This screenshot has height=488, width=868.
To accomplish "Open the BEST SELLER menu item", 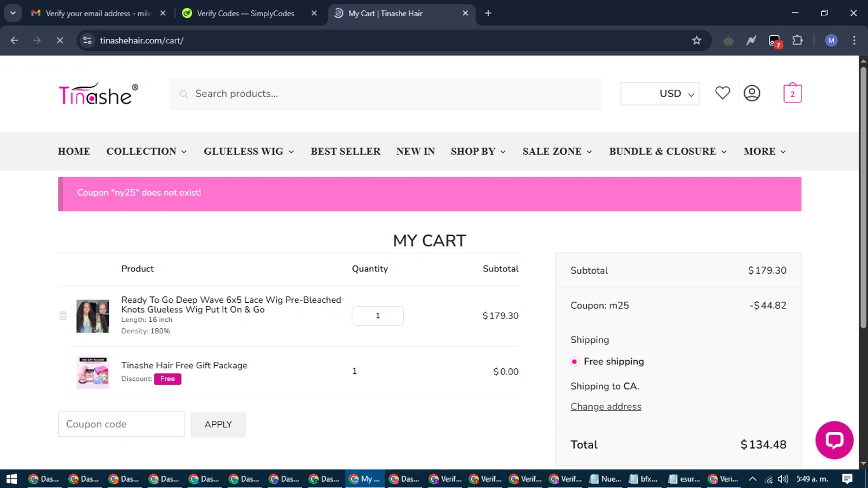I will coord(345,151).
